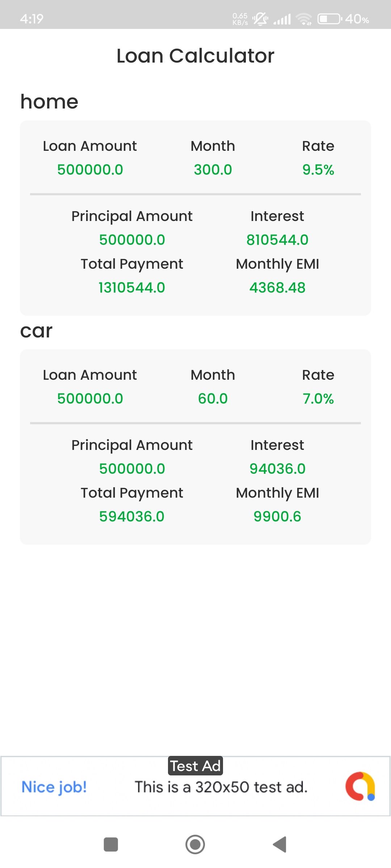Tap home loan Monthly EMI value 4368.48
This screenshot has height=868, width=391.
click(277, 288)
